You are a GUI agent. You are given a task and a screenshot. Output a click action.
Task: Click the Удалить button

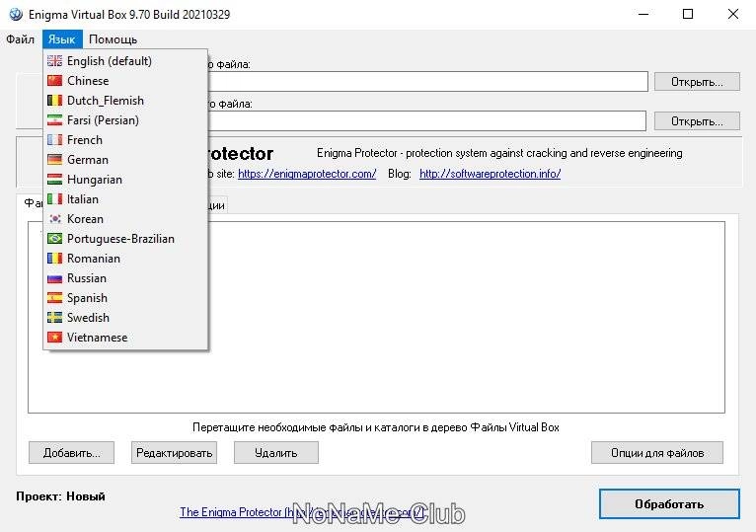tap(276, 452)
